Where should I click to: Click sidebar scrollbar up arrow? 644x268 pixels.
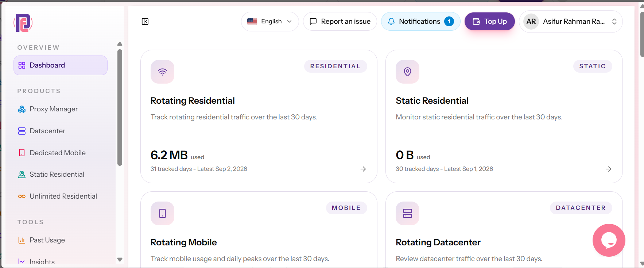pos(120,44)
